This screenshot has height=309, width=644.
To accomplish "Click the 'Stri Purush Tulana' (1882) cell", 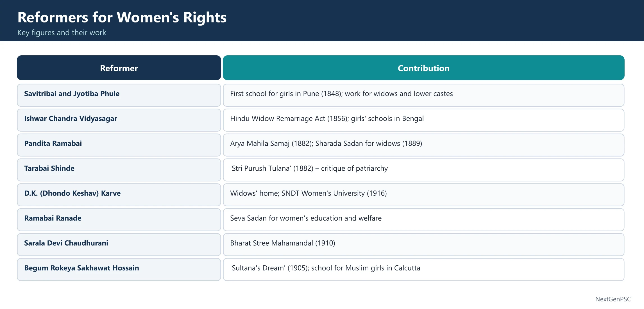I will click(423, 170).
